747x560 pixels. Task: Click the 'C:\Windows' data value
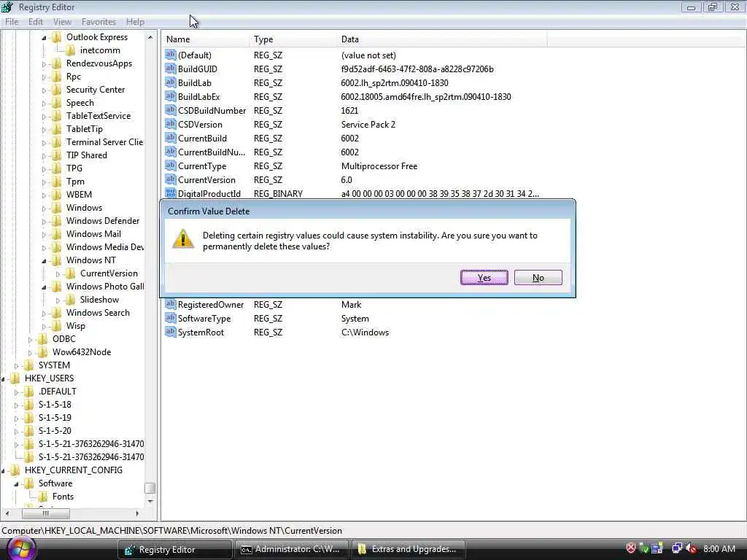point(365,332)
